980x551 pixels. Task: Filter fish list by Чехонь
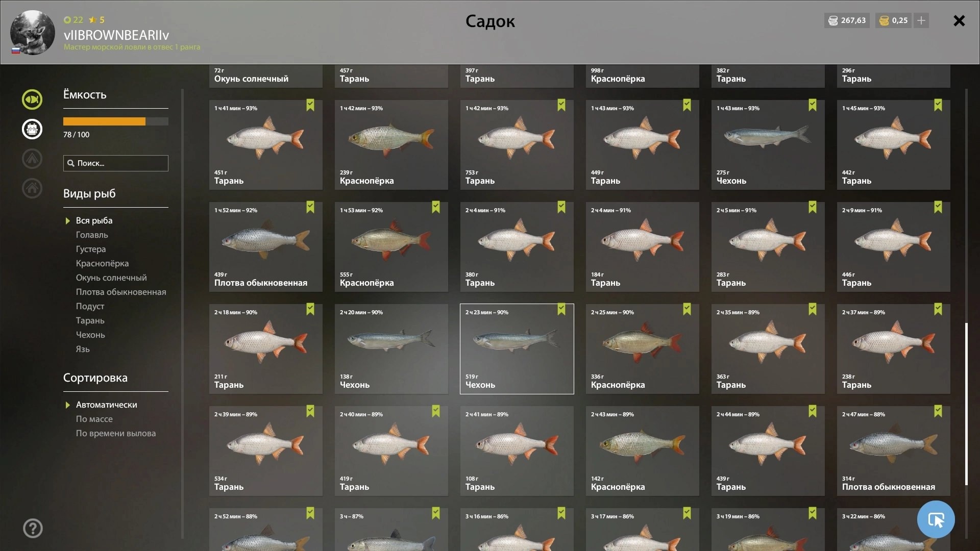(90, 335)
